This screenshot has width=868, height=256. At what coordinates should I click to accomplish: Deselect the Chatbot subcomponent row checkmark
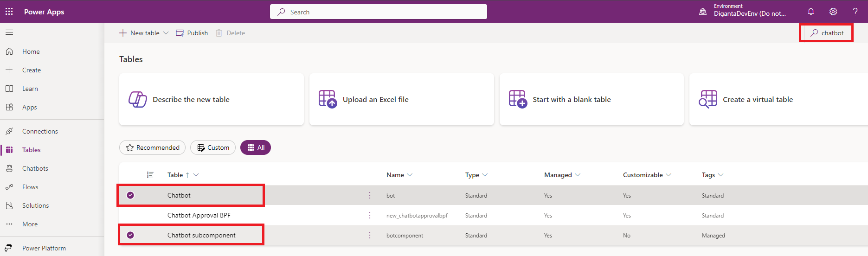point(130,235)
